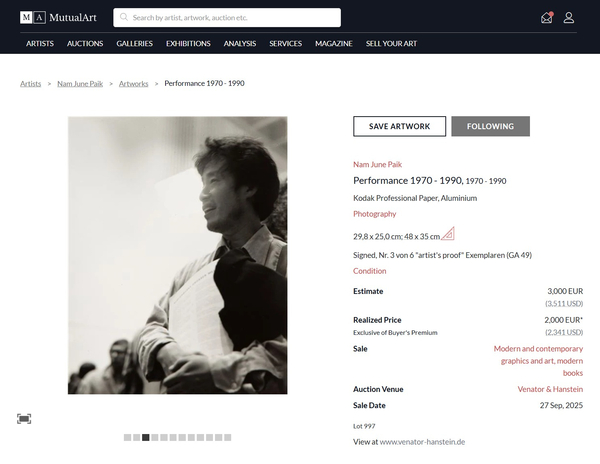The image size is (600, 464).
Task: Open the Photography category link
Action: [x=374, y=214]
